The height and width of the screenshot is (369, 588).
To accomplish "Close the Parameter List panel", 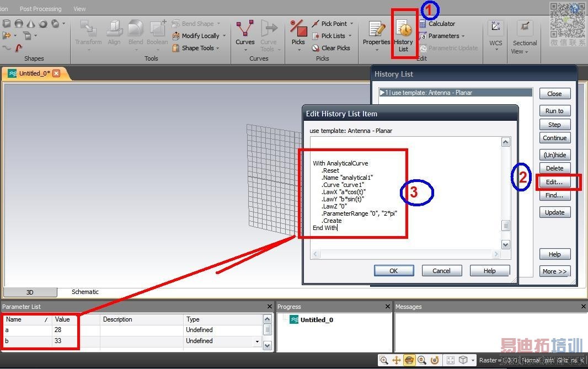I will pyautogui.click(x=269, y=306).
